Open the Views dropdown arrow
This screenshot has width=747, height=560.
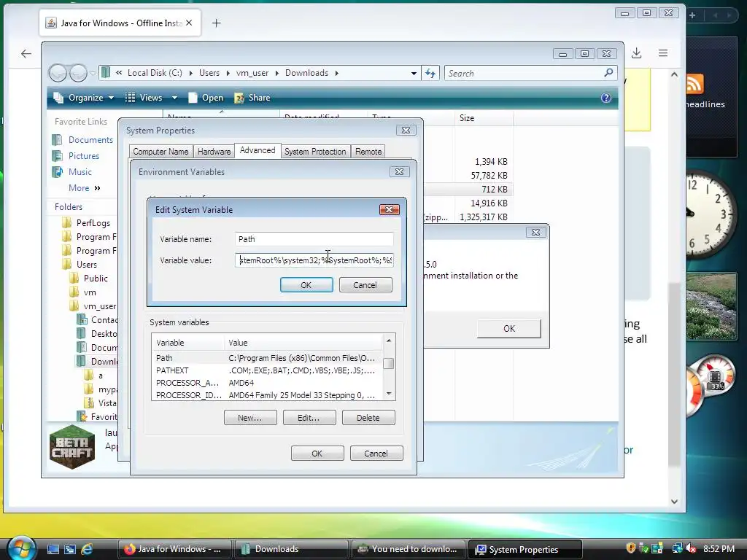pos(174,98)
